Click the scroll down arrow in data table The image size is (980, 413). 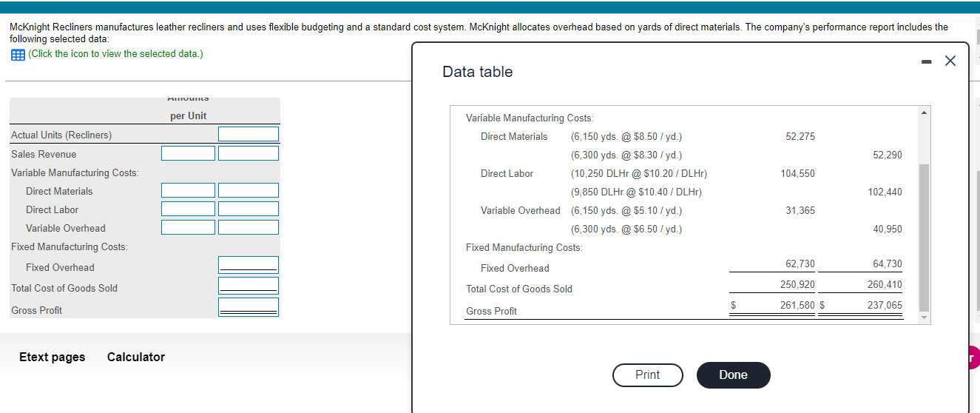(x=923, y=318)
